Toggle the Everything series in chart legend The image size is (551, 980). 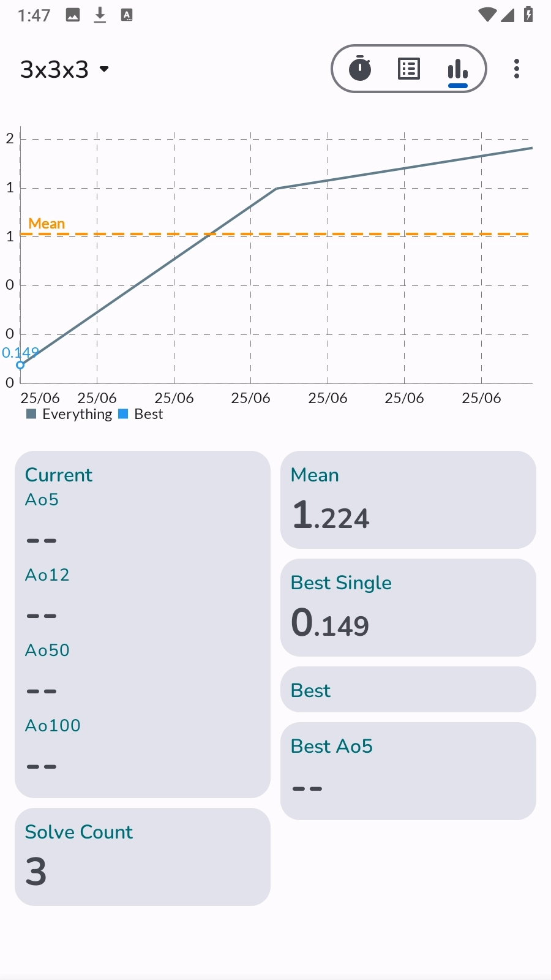click(70, 415)
